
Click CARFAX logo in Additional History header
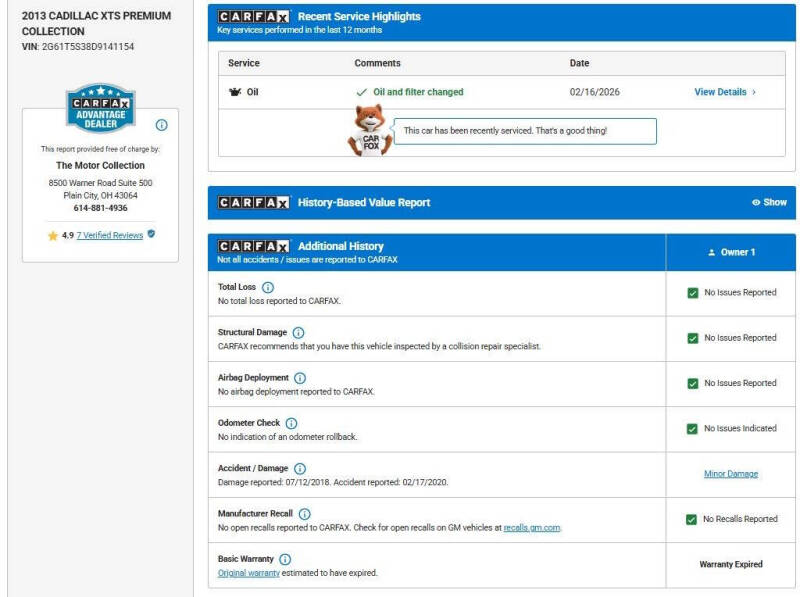pyautogui.click(x=254, y=246)
